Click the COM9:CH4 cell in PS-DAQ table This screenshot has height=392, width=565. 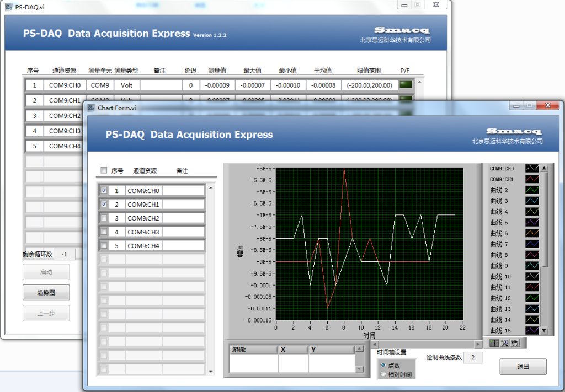click(x=63, y=146)
